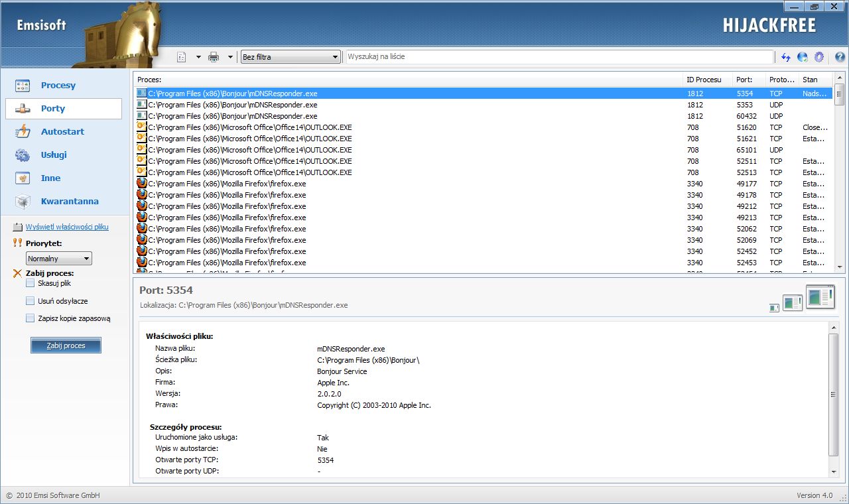Click Outlook icon in port 65101 row
This screenshot has height=504, width=849.
141,150
